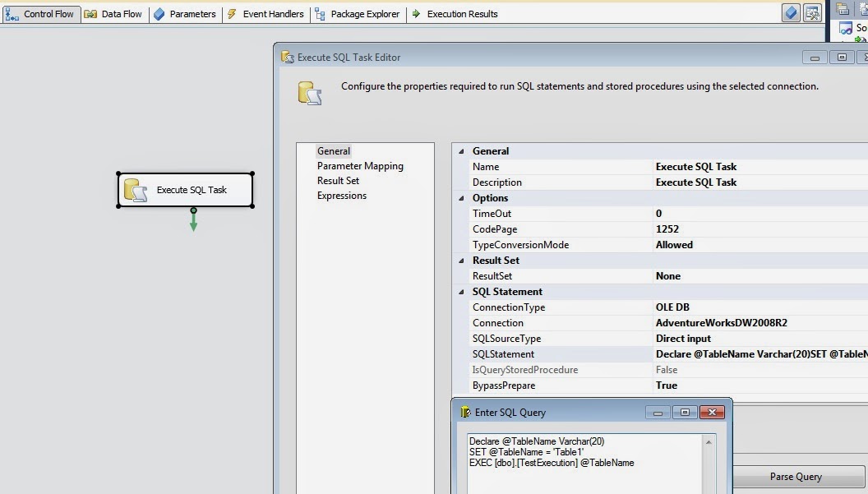Image resolution: width=868 pixels, height=494 pixels.
Task: Click the IsQueryStoredProcedure False value
Action: click(x=760, y=370)
